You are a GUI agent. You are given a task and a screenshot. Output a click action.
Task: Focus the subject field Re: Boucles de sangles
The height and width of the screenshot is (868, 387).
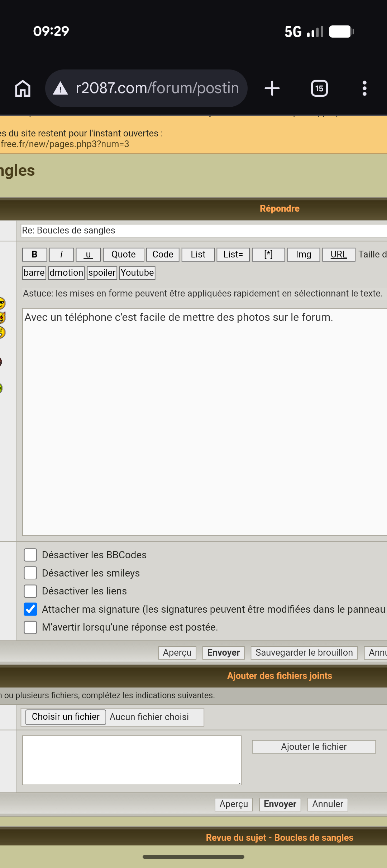pyautogui.click(x=204, y=231)
